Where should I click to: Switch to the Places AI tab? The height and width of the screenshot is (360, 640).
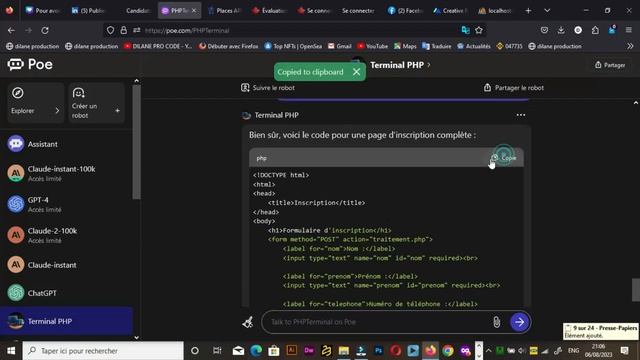[224, 11]
